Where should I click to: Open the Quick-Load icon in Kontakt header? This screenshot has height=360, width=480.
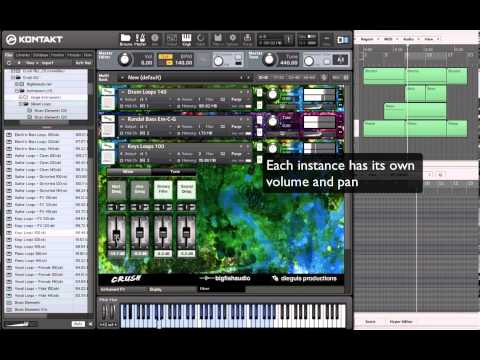pyautogui.click(x=200, y=39)
